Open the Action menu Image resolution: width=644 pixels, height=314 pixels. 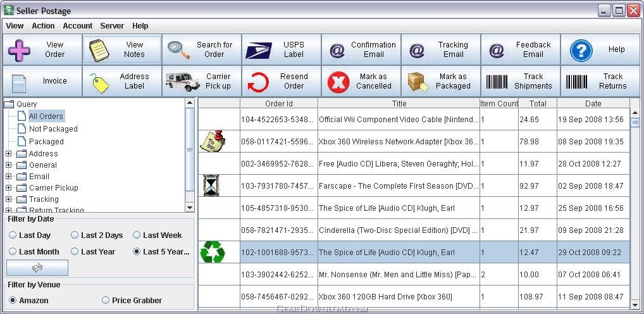pyautogui.click(x=43, y=26)
